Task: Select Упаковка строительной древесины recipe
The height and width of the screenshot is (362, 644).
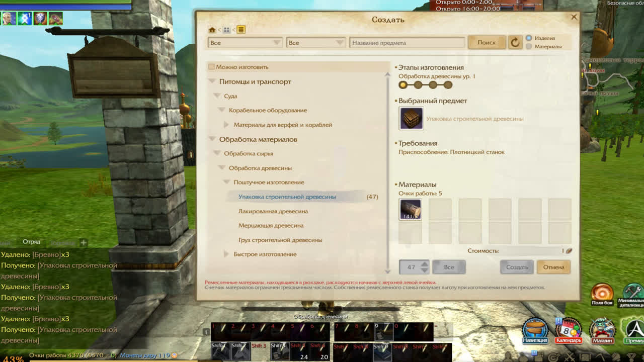Action: 287,197
